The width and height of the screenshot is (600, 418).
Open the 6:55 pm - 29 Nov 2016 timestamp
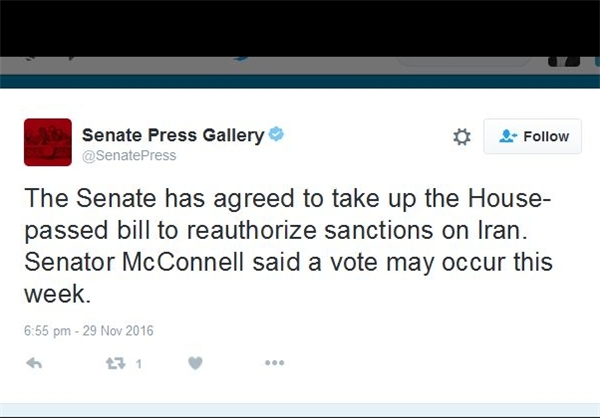coord(89,331)
